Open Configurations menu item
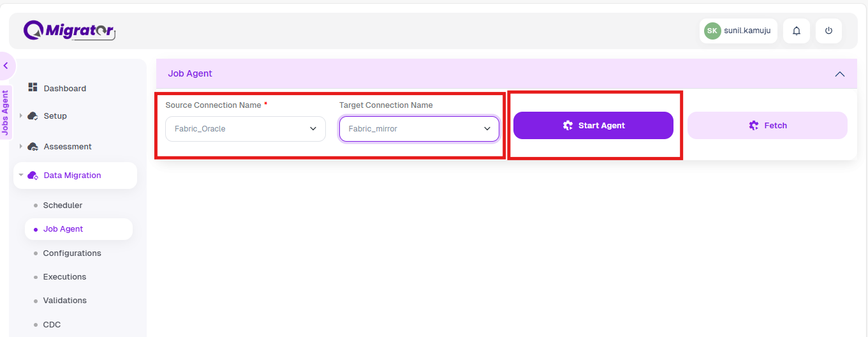This screenshot has height=337, width=868. point(72,253)
